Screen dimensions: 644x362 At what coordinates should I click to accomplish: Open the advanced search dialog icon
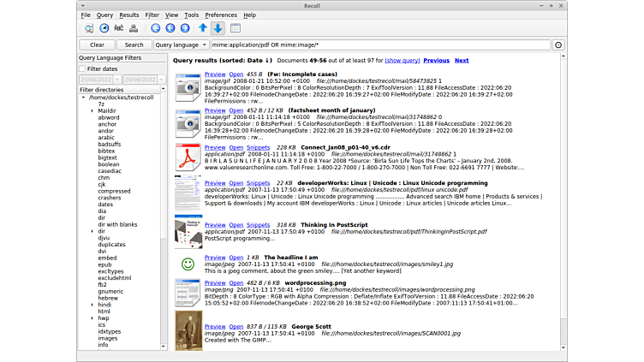[90, 28]
